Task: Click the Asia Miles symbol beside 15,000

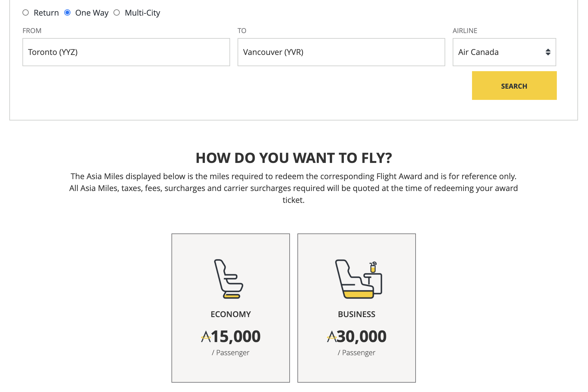Action: [206, 337]
